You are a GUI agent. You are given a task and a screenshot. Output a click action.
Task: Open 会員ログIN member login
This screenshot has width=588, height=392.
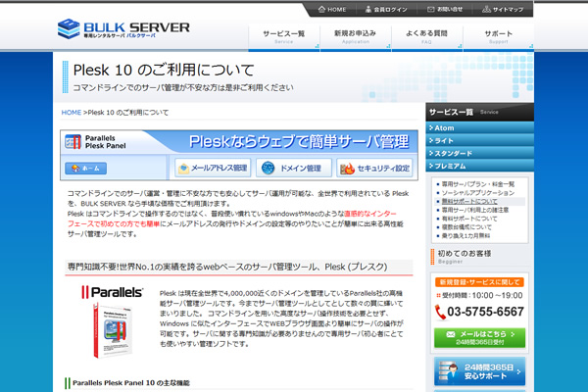tap(387, 9)
